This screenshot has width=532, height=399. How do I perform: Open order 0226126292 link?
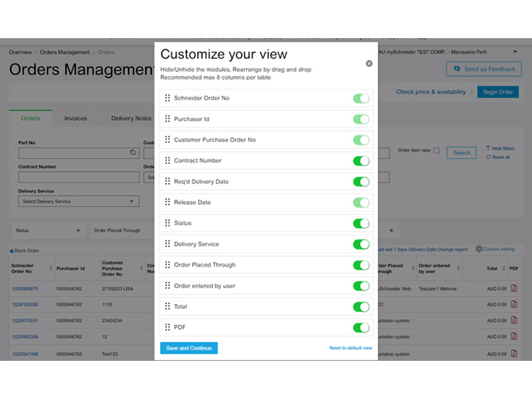tap(25, 304)
